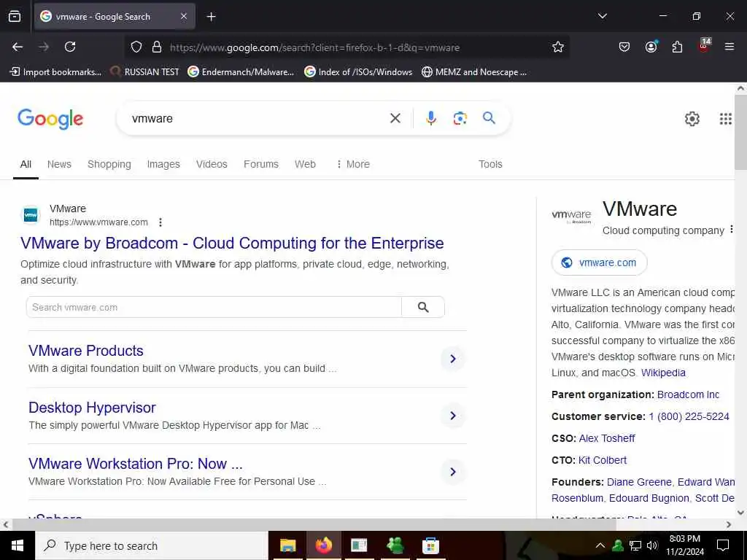Viewport: 747px width, 560px height.
Task: Open the Wikipedia link
Action: click(663, 373)
